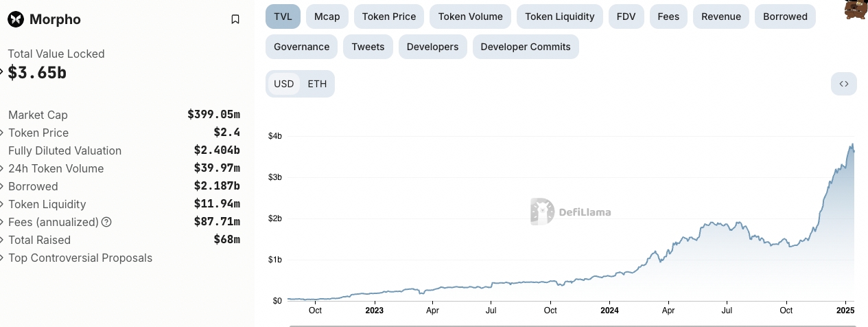Click the chart time range slider bar

click(x=572, y=326)
